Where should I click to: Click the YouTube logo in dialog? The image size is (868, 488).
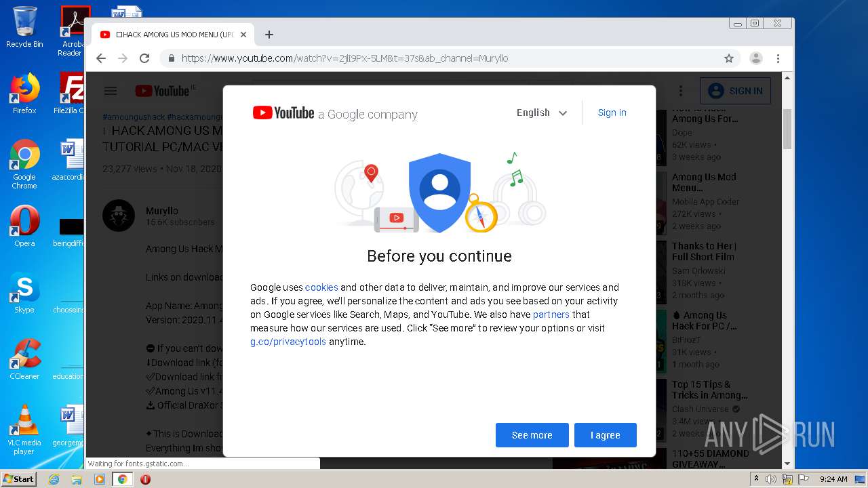pyautogui.click(x=283, y=113)
